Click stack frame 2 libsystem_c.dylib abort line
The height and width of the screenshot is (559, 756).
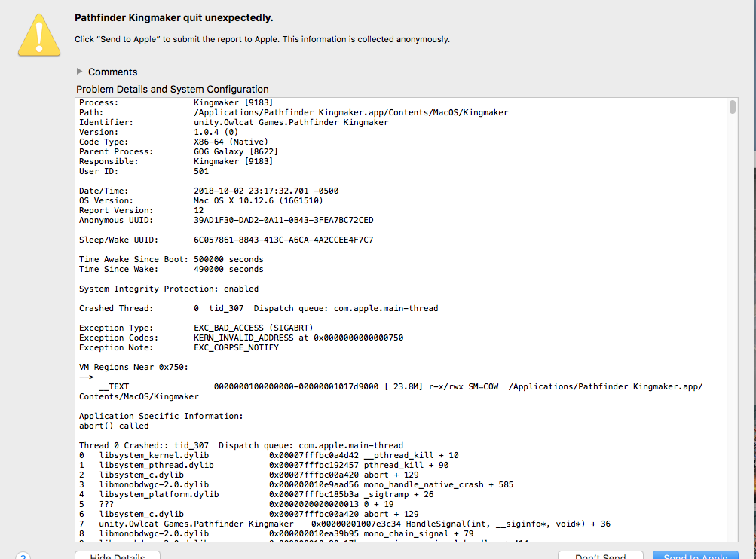tap(249, 475)
